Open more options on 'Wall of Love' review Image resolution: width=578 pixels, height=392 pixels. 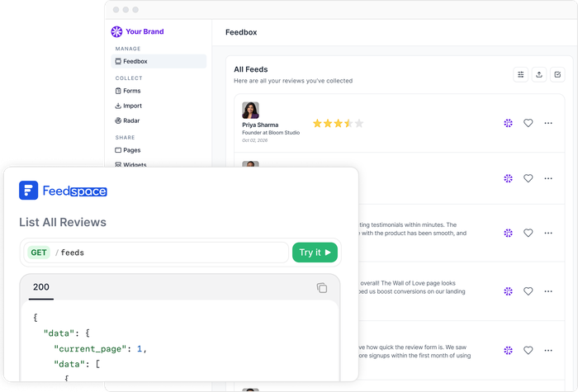pyautogui.click(x=548, y=291)
